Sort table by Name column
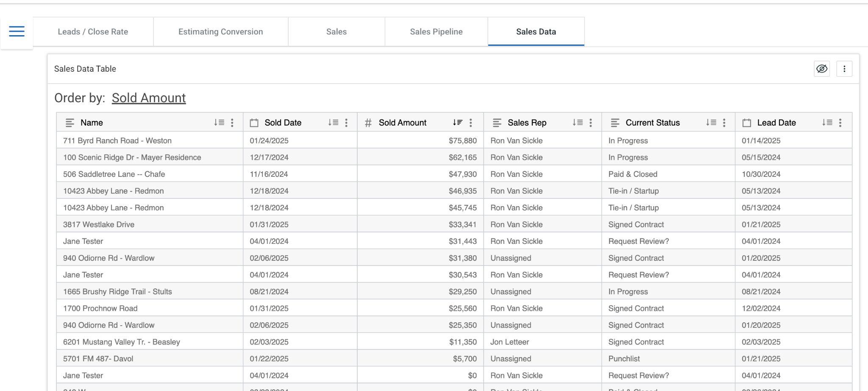The width and height of the screenshot is (868, 391). pyautogui.click(x=219, y=123)
